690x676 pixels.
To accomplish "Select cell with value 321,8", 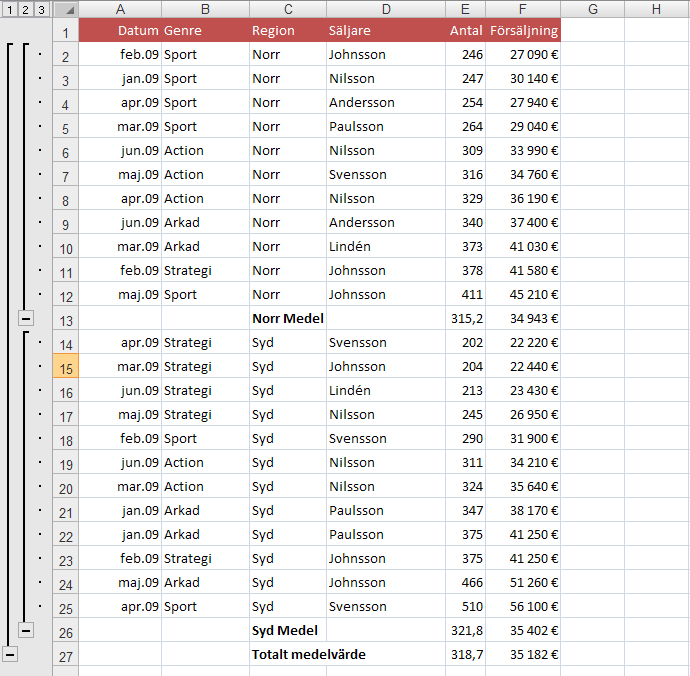I will point(466,630).
